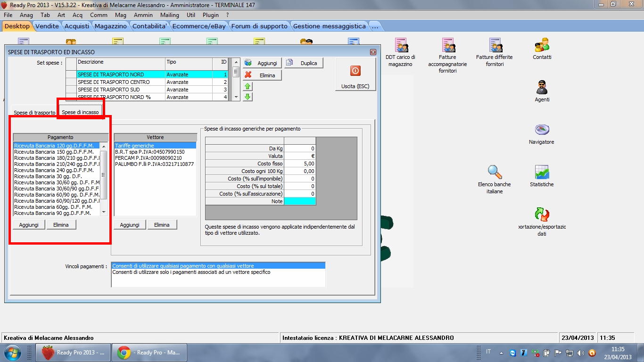Switch to the Vendite tab
This screenshot has height=362, width=644.
pos(48,26)
